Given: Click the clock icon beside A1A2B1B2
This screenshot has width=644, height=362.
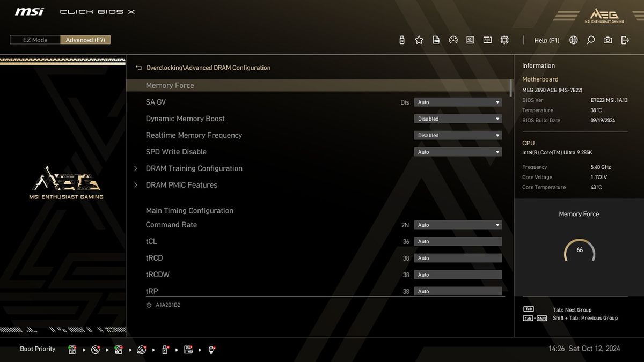Looking at the screenshot, I should [149, 305].
